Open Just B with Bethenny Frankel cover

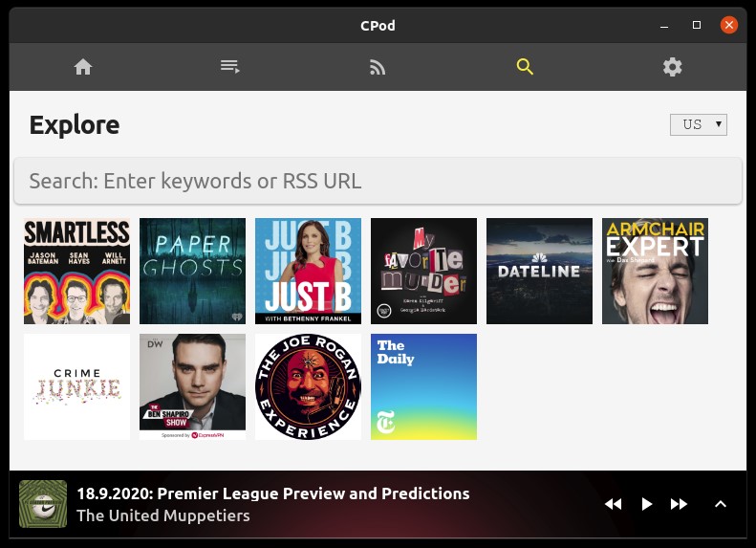pos(308,271)
